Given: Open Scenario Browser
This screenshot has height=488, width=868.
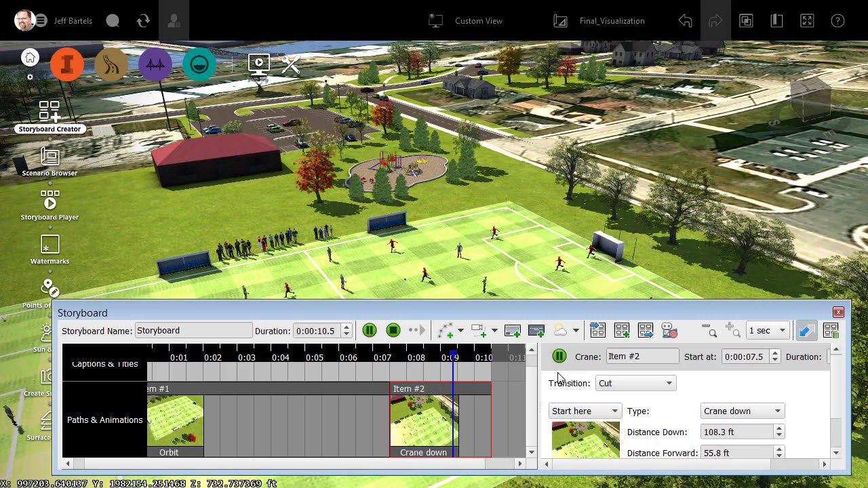Looking at the screenshot, I should click(50, 161).
